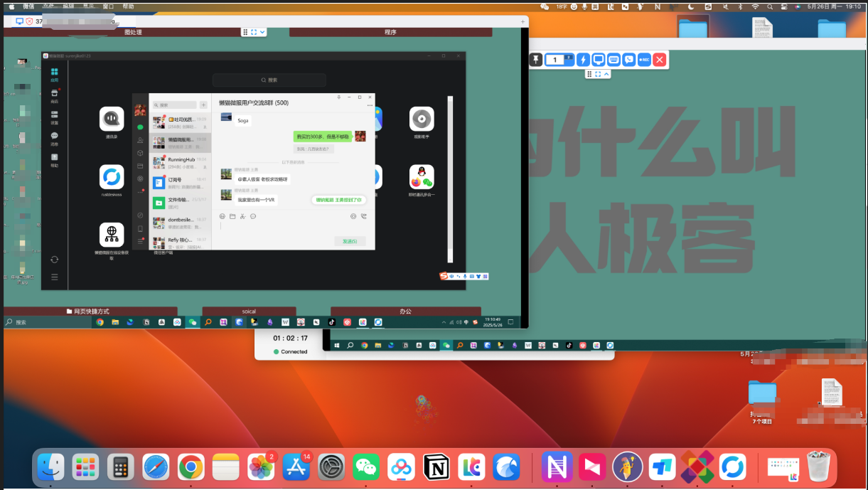Expand the collapsed toolbar chevron down at top
Viewport: 868px width, 490px height.
pos(262,32)
